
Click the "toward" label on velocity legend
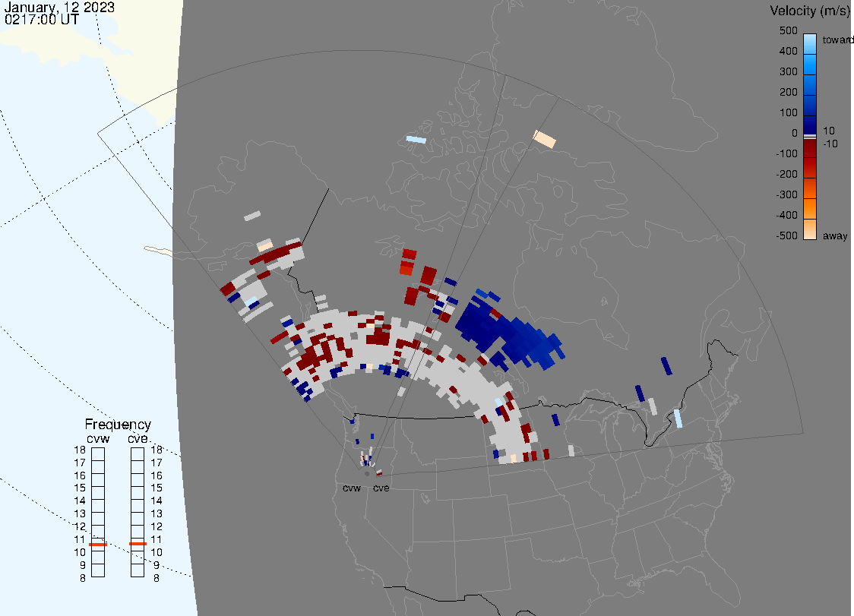pos(837,39)
